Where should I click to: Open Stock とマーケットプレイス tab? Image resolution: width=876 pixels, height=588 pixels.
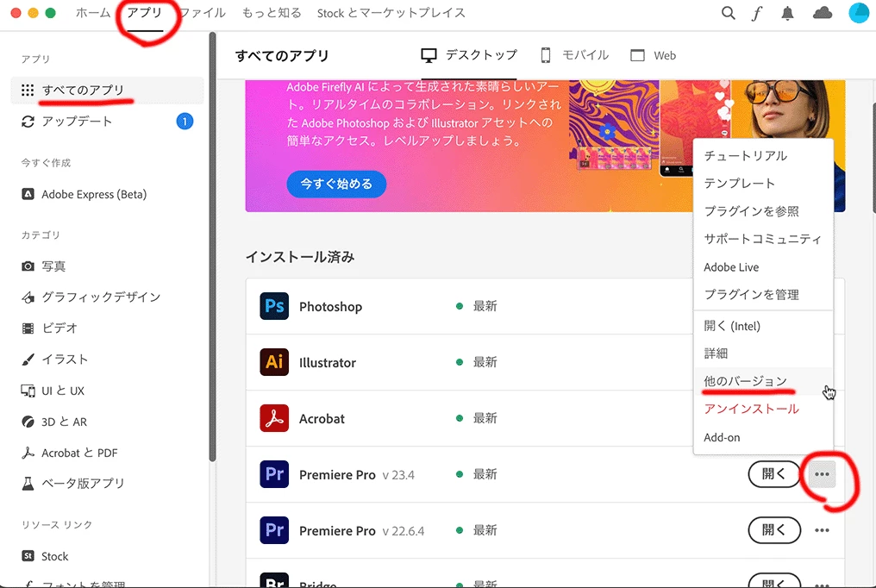(391, 13)
